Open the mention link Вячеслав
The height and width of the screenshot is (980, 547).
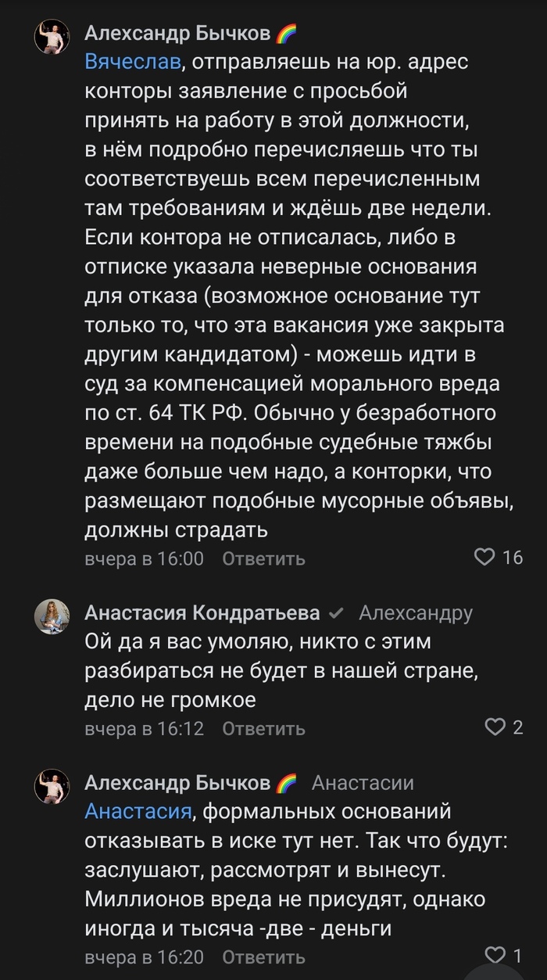(133, 62)
